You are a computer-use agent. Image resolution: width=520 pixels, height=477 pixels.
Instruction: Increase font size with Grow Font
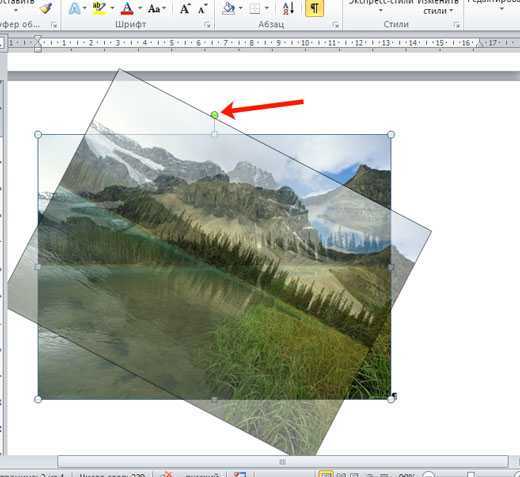click(x=185, y=9)
